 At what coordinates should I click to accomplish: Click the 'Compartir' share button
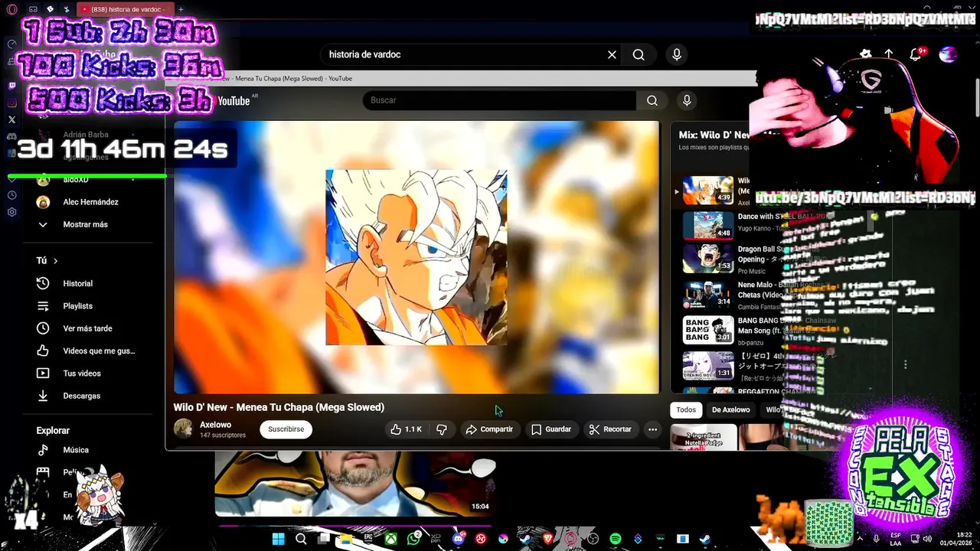click(x=489, y=429)
